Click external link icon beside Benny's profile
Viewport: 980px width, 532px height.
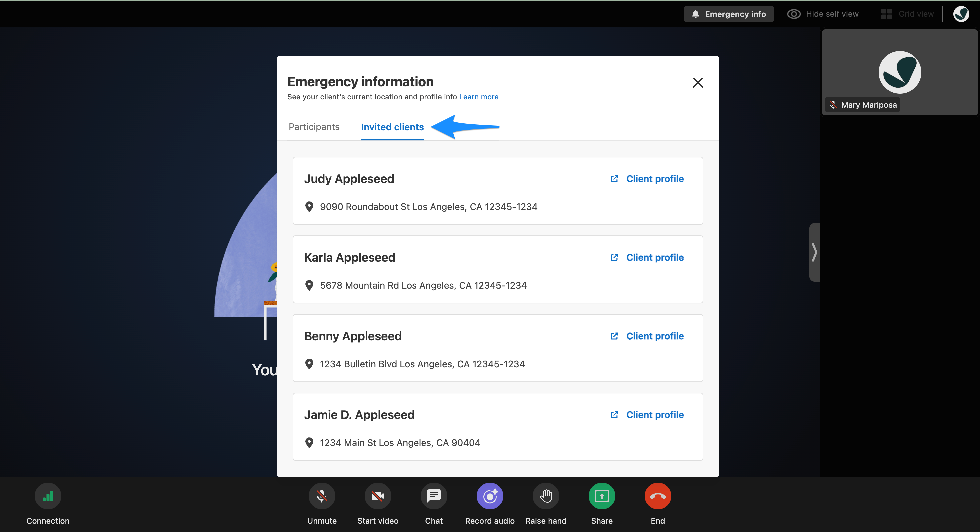(614, 336)
